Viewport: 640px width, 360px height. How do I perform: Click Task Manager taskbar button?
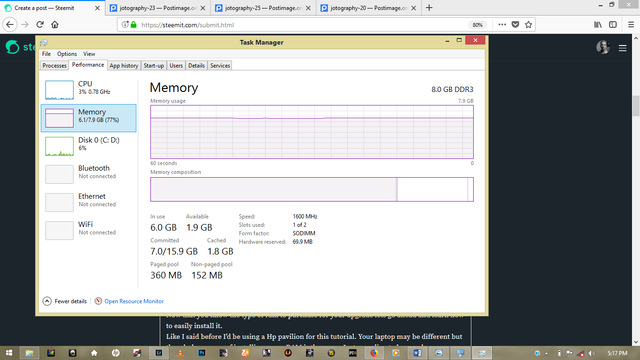click(x=482, y=353)
